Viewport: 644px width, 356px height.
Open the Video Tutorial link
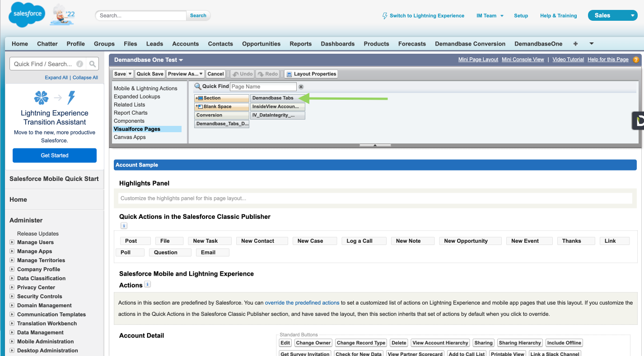click(568, 60)
